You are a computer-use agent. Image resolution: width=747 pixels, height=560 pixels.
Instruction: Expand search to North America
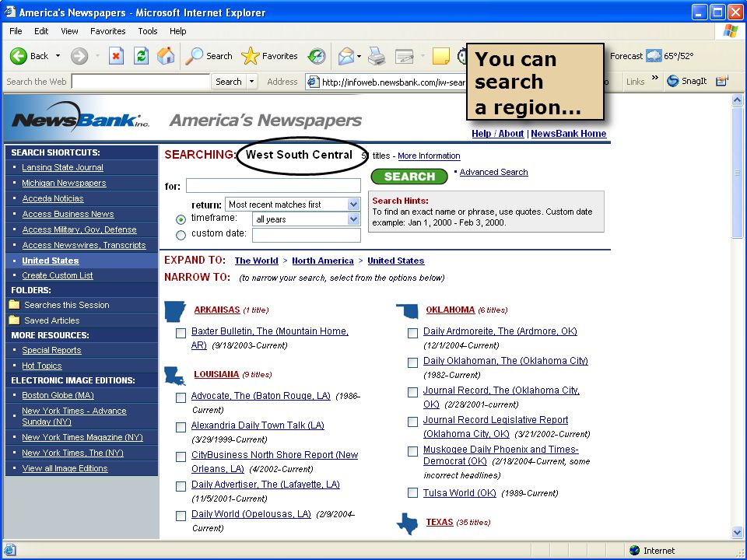(x=322, y=261)
